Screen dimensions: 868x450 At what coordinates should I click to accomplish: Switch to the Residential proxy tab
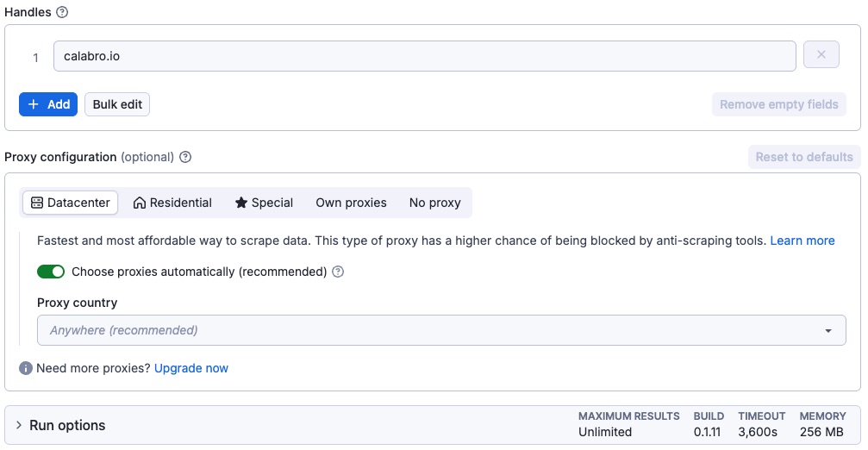coord(172,203)
